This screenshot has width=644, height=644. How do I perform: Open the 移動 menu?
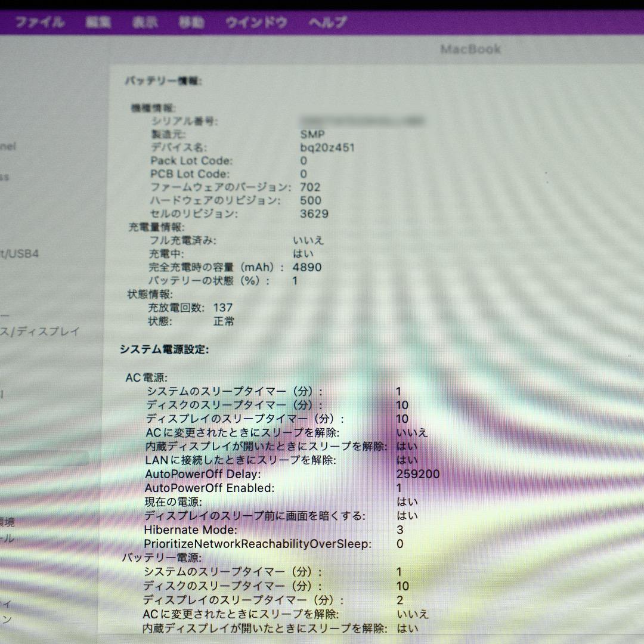click(191, 21)
